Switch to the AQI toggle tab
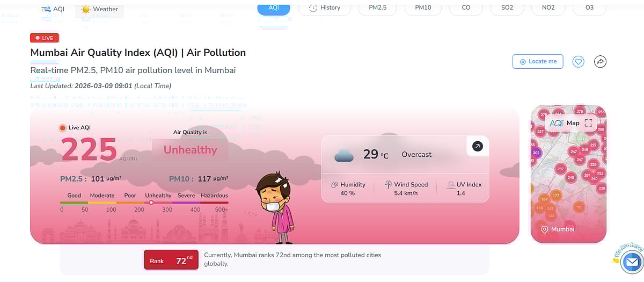This screenshot has width=644, height=282. pos(53,9)
